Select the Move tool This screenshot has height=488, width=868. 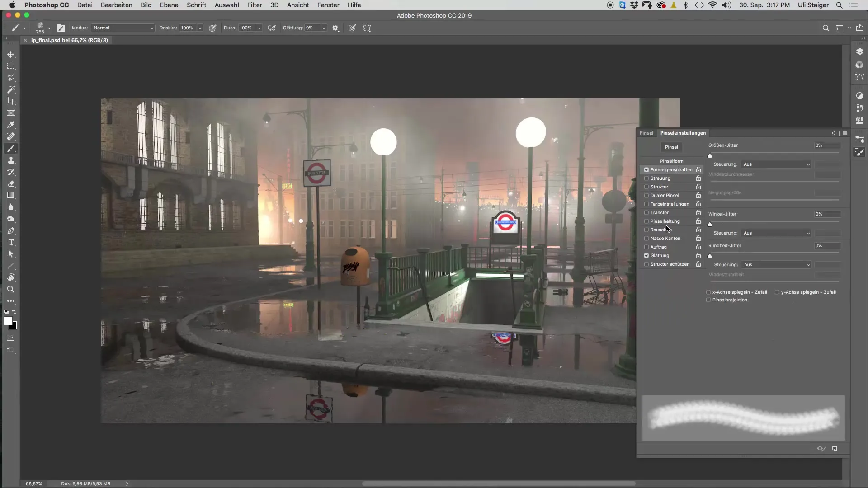tap(11, 54)
